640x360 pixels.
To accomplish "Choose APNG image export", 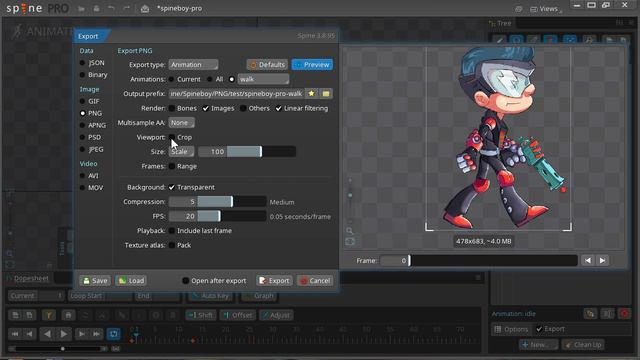I will (93, 125).
